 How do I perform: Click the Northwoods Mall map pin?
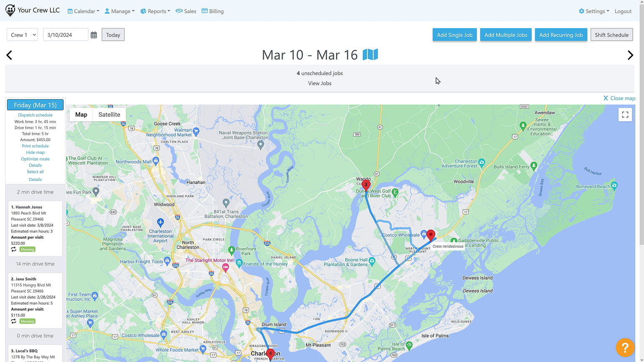(x=156, y=160)
